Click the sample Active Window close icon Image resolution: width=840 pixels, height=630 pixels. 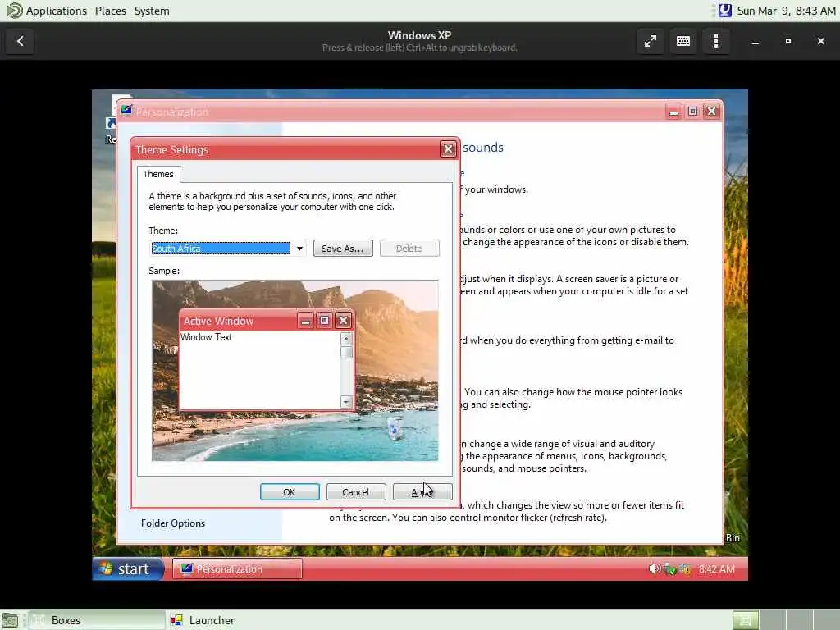343,321
